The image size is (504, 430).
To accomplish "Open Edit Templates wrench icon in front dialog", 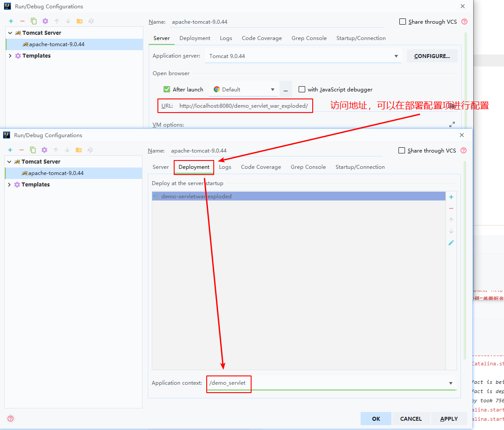I will 44,150.
